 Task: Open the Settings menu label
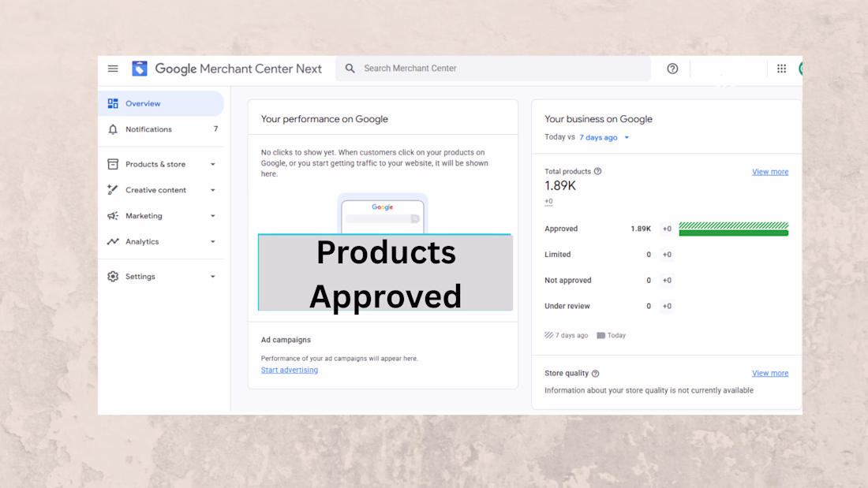tap(140, 277)
